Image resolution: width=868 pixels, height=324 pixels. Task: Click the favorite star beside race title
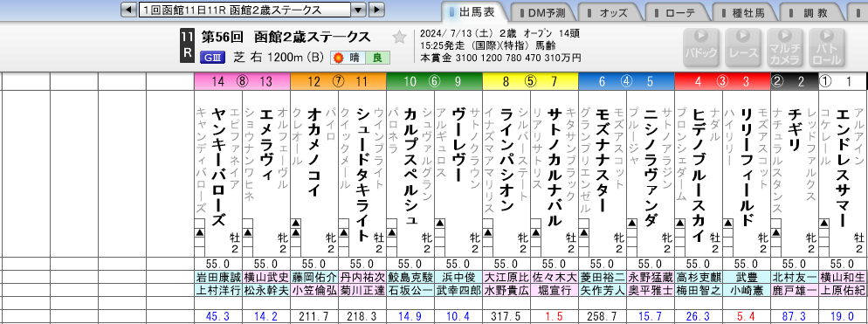[x=398, y=38]
